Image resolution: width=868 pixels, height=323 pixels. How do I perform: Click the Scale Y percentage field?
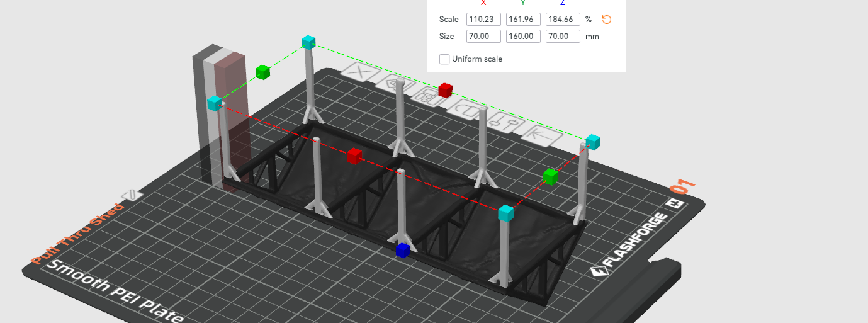523,20
